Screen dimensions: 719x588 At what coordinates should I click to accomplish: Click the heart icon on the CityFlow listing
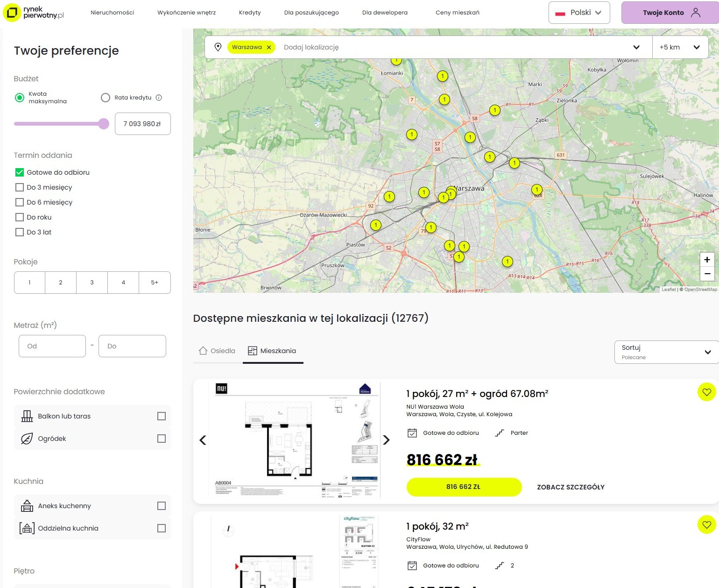tap(706, 525)
